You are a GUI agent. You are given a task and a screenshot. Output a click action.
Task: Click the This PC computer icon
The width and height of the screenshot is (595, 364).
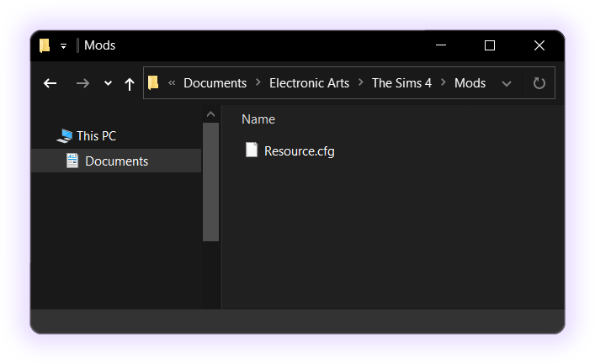65,136
